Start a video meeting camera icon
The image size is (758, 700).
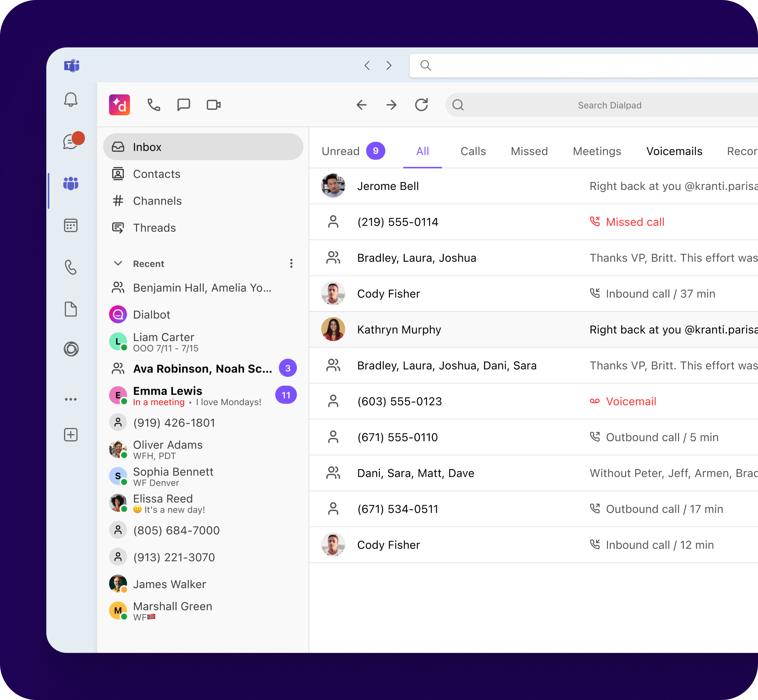(213, 105)
